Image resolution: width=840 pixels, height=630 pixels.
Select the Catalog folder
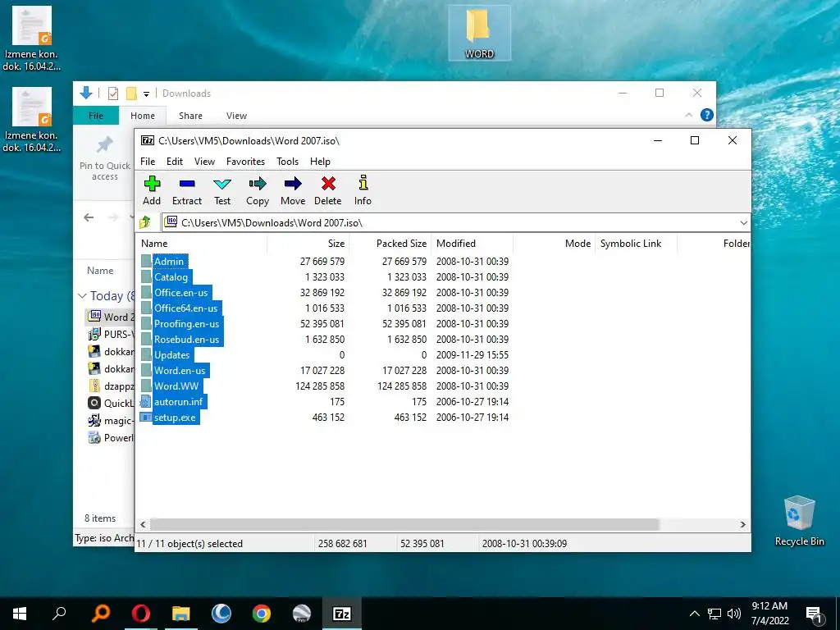pyautogui.click(x=171, y=277)
